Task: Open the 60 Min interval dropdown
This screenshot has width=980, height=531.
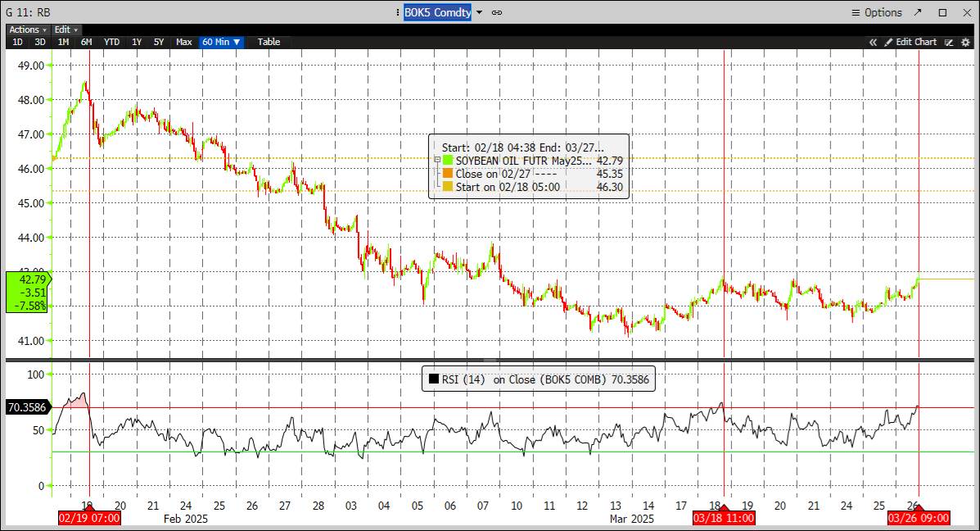Action: [x=221, y=42]
